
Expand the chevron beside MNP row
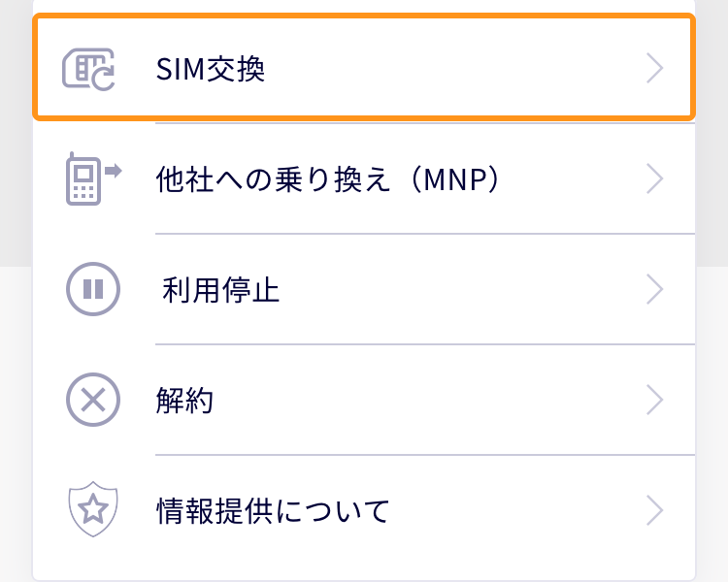654,178
